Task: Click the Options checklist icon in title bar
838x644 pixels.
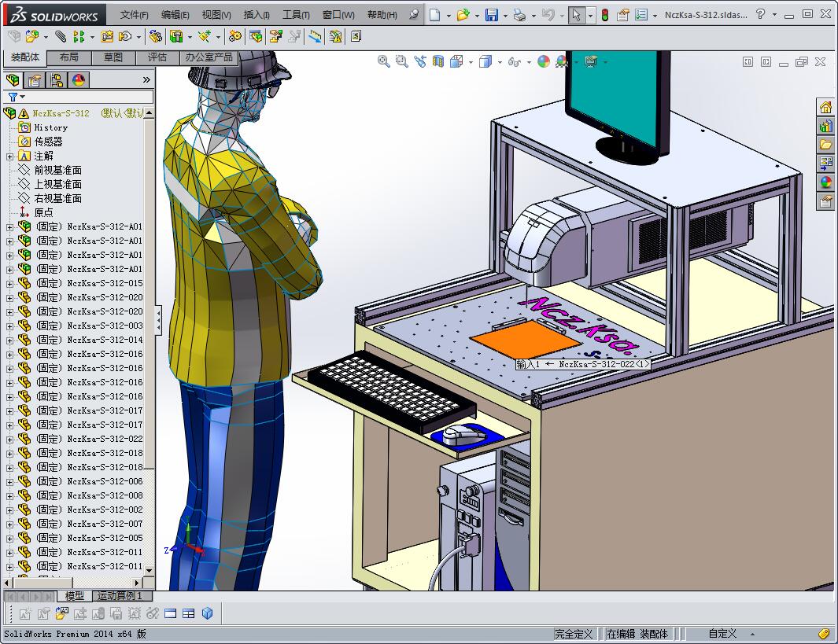Action: [x=640, y=15]
